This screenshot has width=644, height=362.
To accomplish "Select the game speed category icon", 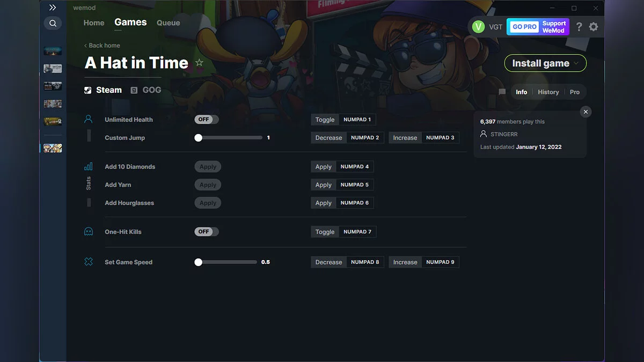I will click(88, 262).
